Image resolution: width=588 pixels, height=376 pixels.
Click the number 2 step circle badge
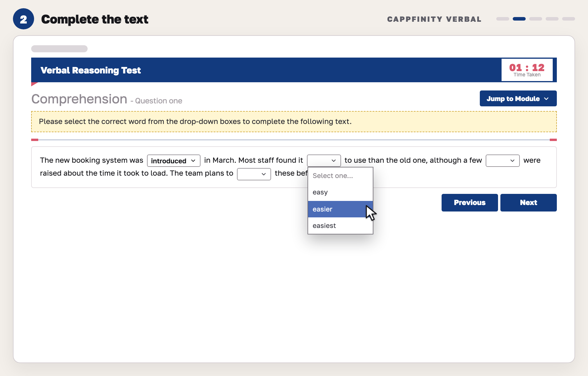click(x=24, y=19)
